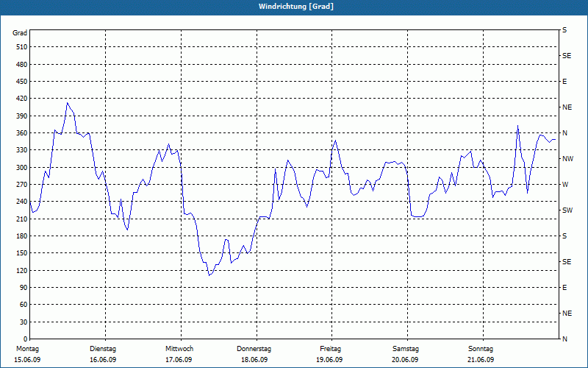
Task: Click the 60 degree axis label
Action: click(24, 305)
